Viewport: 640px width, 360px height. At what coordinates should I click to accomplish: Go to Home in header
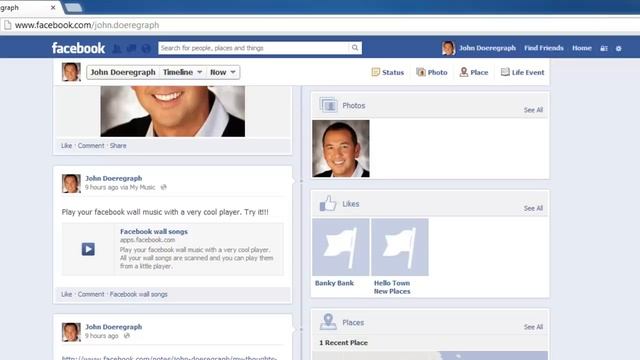point(582,48)
